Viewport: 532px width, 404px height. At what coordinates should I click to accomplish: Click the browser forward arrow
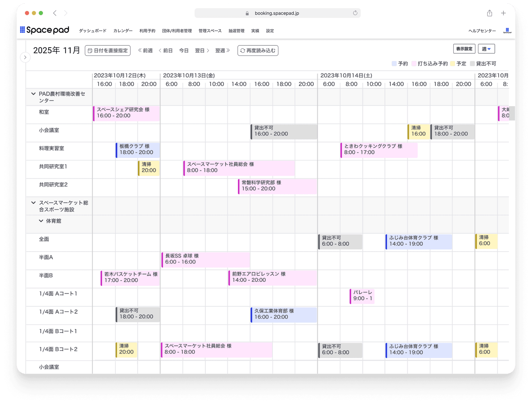click(66, 13)
